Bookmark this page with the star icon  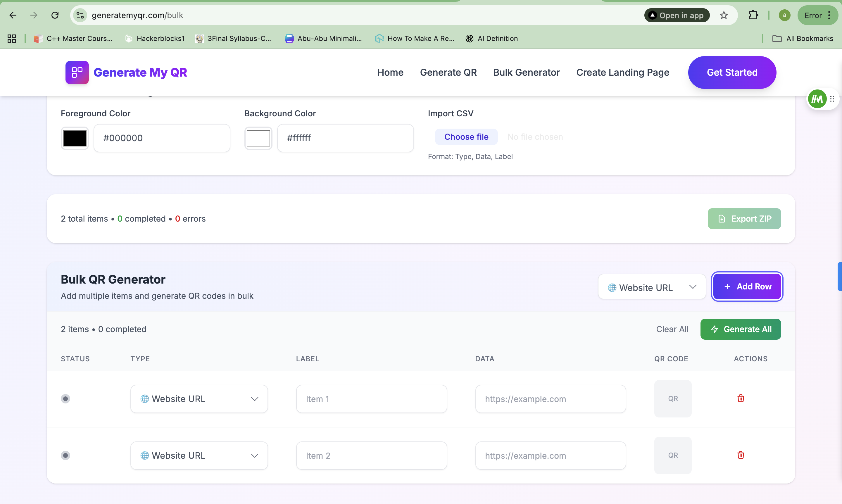[x=724, y=15]
